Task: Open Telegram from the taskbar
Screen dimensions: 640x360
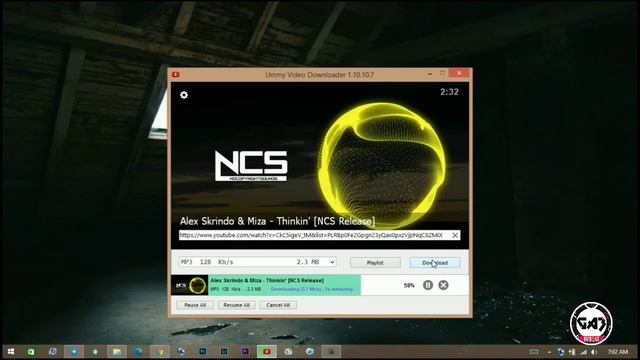Action: 74,351
